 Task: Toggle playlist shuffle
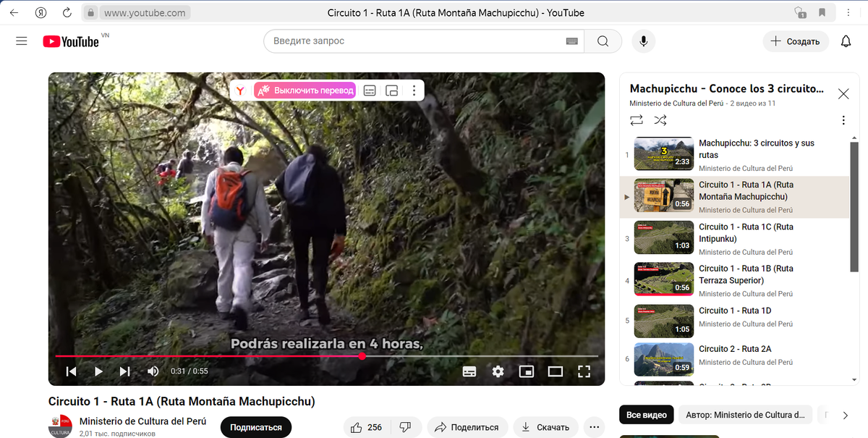[660, 120]
